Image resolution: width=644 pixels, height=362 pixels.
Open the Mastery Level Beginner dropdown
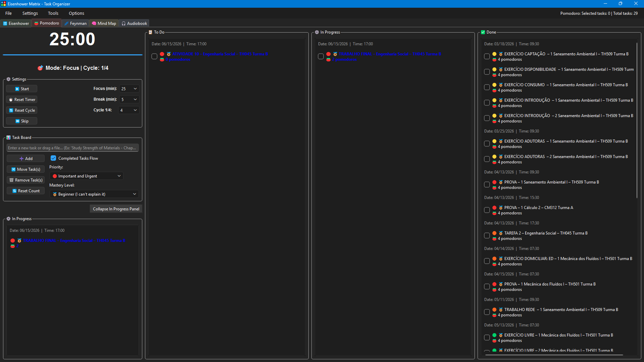pos(94,194)
